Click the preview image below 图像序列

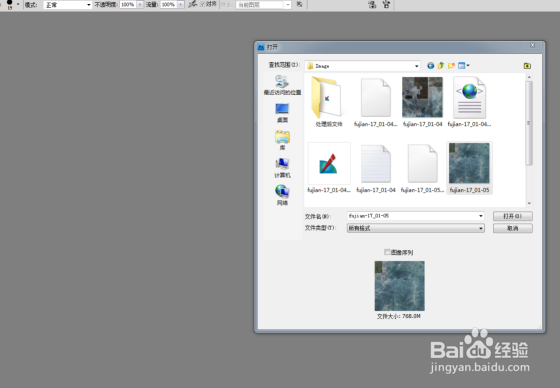399,286
